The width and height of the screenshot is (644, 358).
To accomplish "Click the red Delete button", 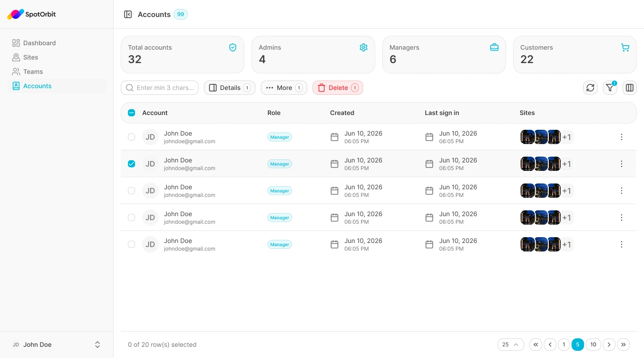I will (338, 88).
